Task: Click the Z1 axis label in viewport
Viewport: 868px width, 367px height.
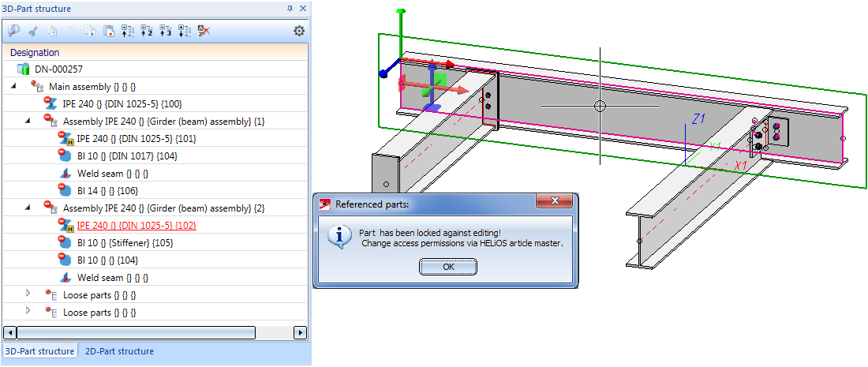Action: point(697,118)
